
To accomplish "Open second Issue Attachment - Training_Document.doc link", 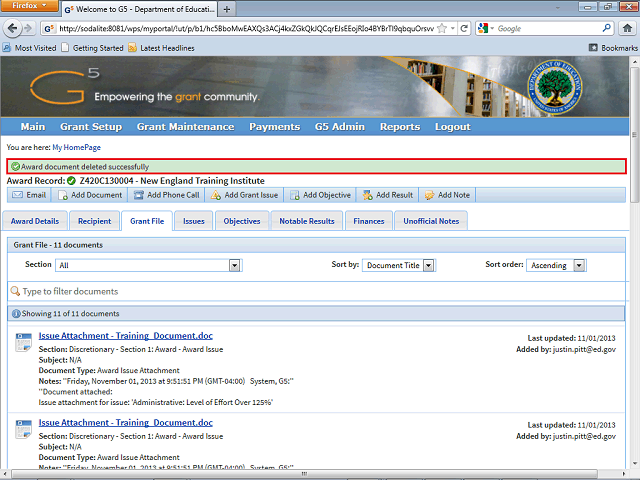I will [x=126, y=423].
